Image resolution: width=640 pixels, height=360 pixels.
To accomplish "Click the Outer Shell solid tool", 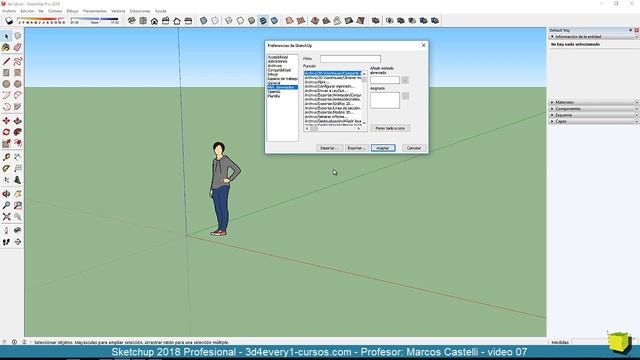I will click(376, 20).
